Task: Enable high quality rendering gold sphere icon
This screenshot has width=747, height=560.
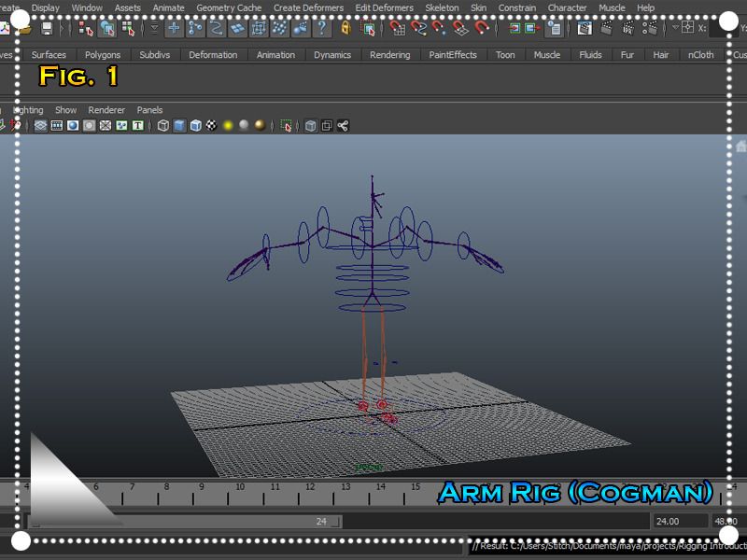Action: [x=261, y=126]
